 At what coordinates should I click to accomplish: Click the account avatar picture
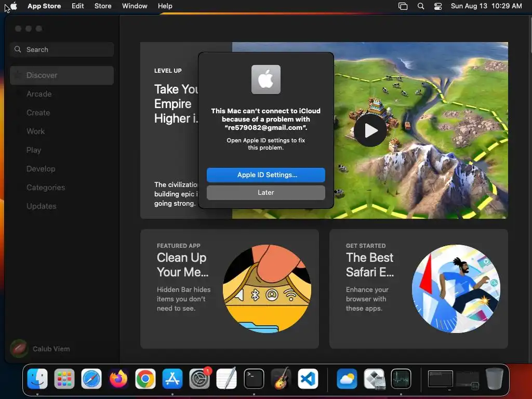click(x=19, y=349)
